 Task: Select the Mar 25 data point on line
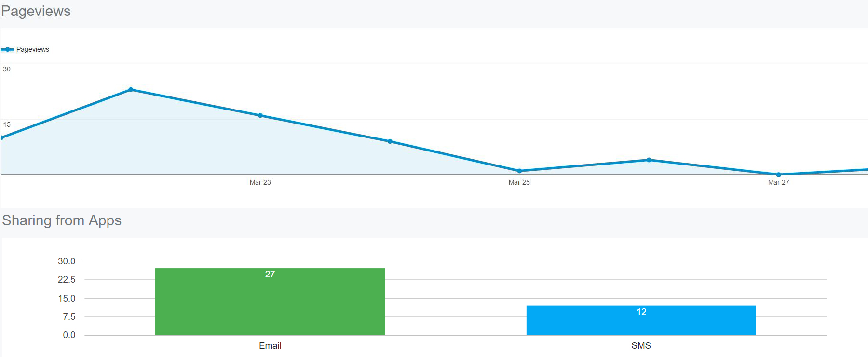click(519, 171)
